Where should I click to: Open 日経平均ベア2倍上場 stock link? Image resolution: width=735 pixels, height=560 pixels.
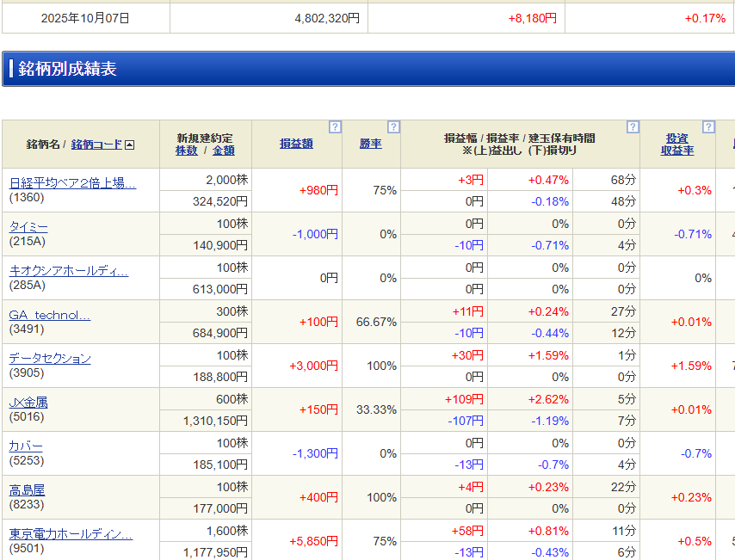(x=72, y=183)
